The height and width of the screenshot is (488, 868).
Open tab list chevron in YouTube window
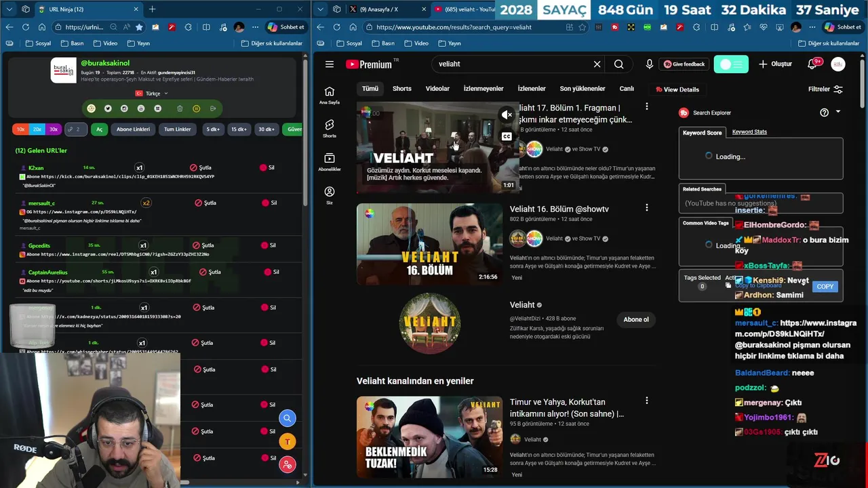[320, 9]
